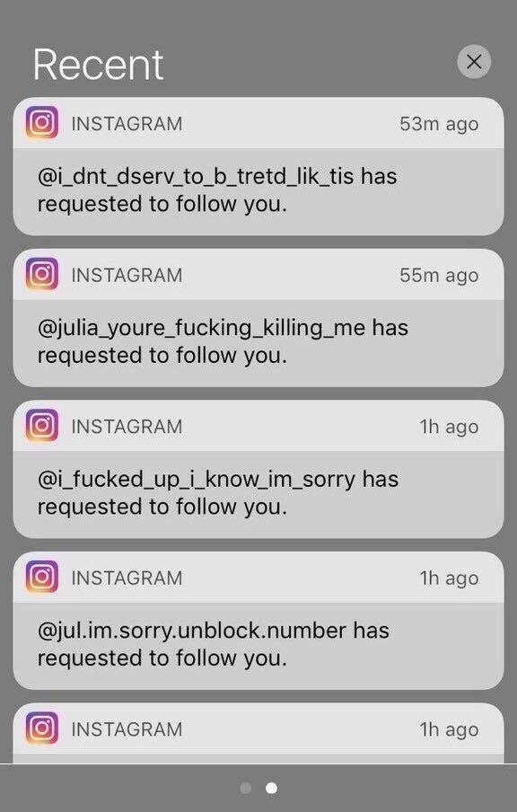The height and width of the screenshot is (812, 517).
Task: Tap the 53m ago timestamp
Action: [439, 124]
